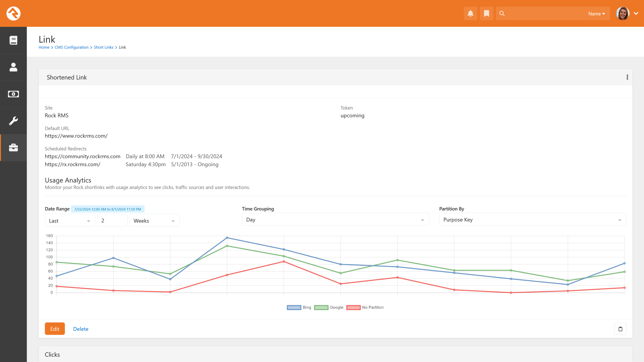The image size is (644, 362).
Task: Expand the Time Grouping Day dropdown
Action: (x=335, y=220)
